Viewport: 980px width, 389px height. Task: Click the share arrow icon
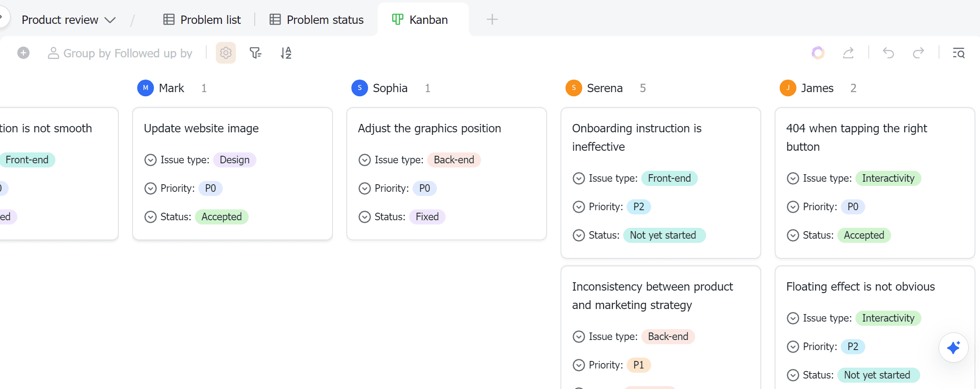[848, 53]
